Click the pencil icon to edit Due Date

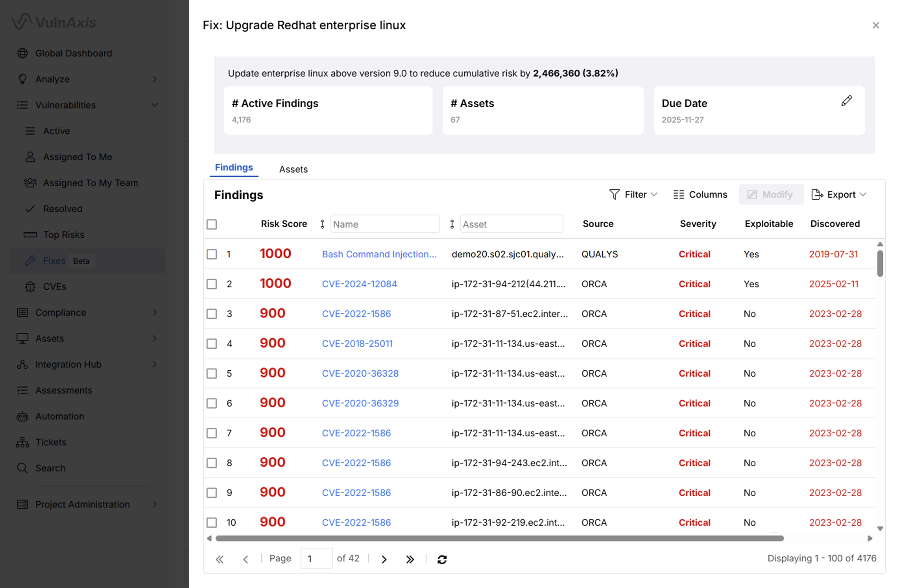click(846, 101)
